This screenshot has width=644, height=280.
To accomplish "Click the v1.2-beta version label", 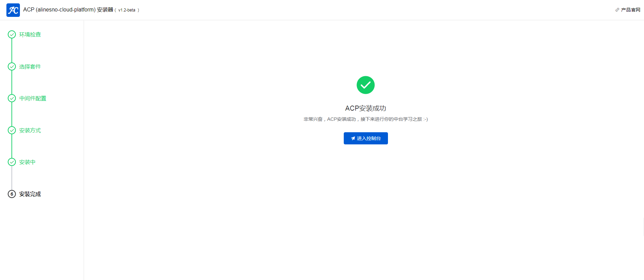I will tap(127, 10).
